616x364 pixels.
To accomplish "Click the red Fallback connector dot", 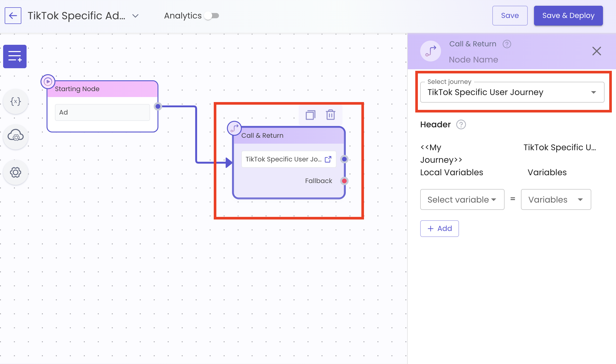I will 344,181.
